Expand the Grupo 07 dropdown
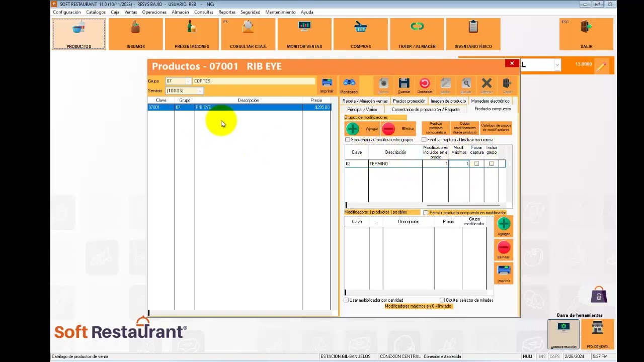644x362 pixels. 188,81
